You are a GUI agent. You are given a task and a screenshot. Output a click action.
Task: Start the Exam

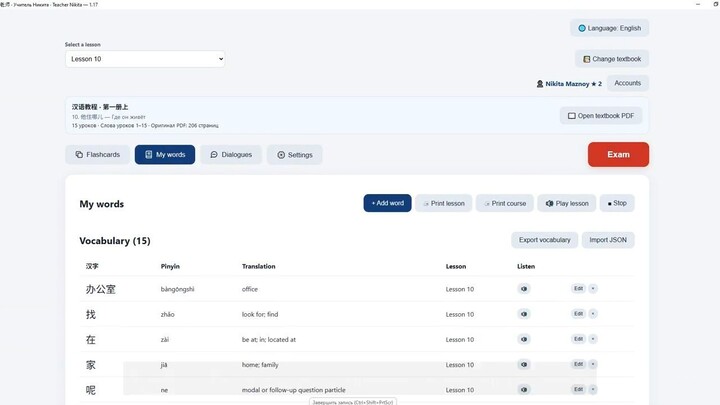coord(618,154)
